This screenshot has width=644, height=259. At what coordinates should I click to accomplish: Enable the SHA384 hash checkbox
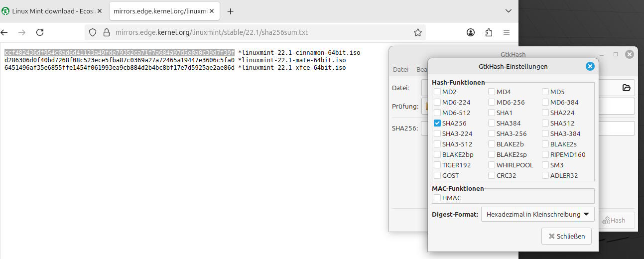pos(491,123)
